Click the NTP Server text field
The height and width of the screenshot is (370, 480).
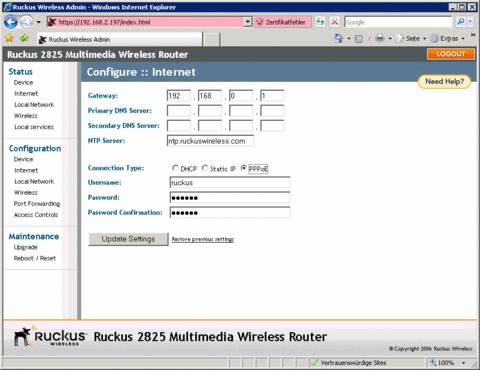pos(210,141)
